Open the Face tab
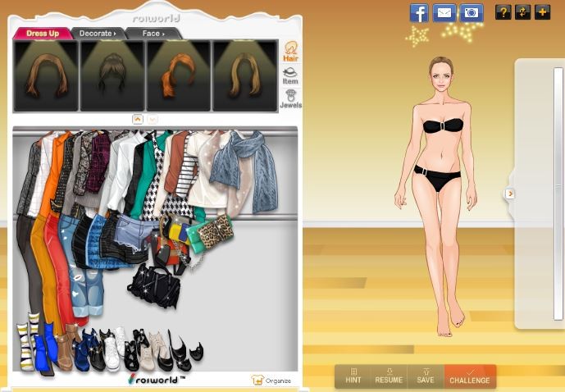Screen dimensions: 565x392 153,34
